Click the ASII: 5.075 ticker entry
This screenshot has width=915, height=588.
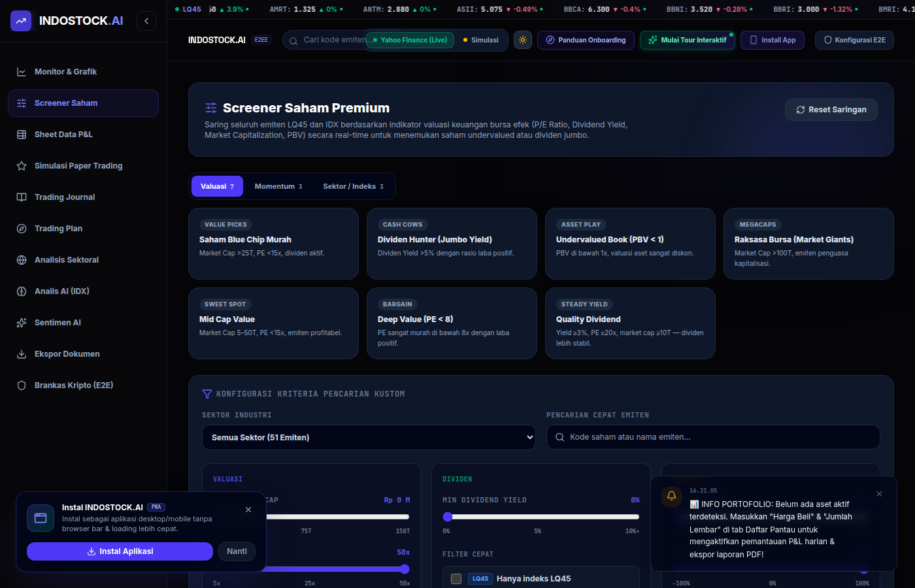tap(501, 9)
